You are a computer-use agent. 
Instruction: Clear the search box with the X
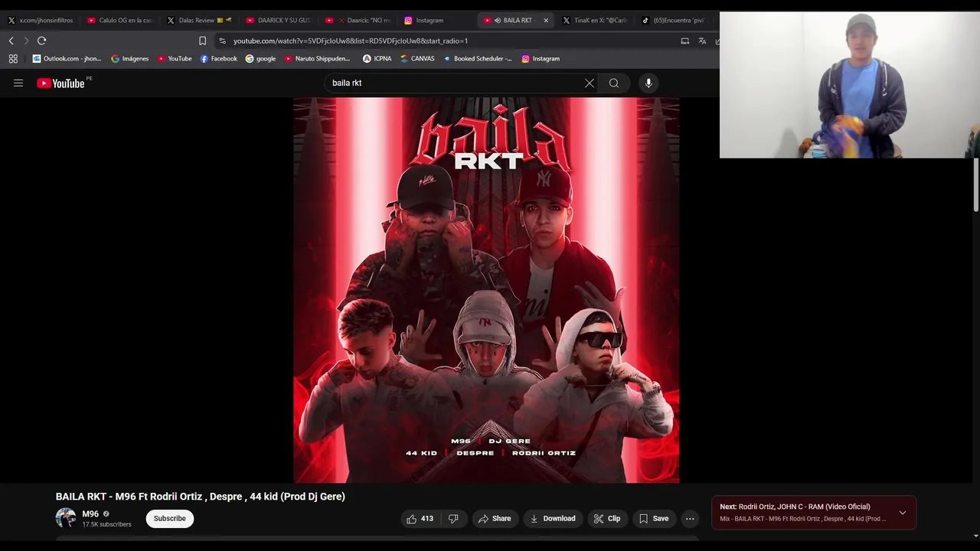[x=589, y=83]
